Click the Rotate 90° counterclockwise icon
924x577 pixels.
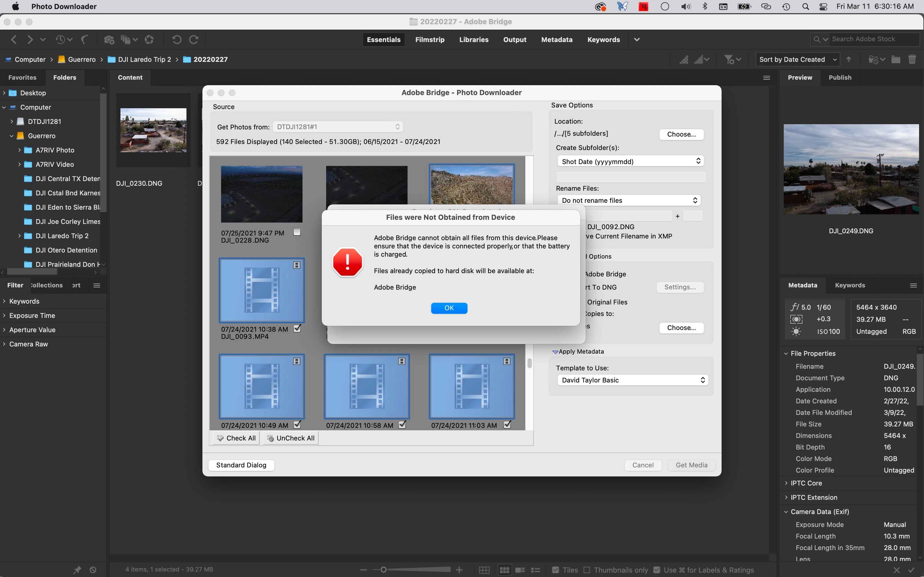[176, 40]
